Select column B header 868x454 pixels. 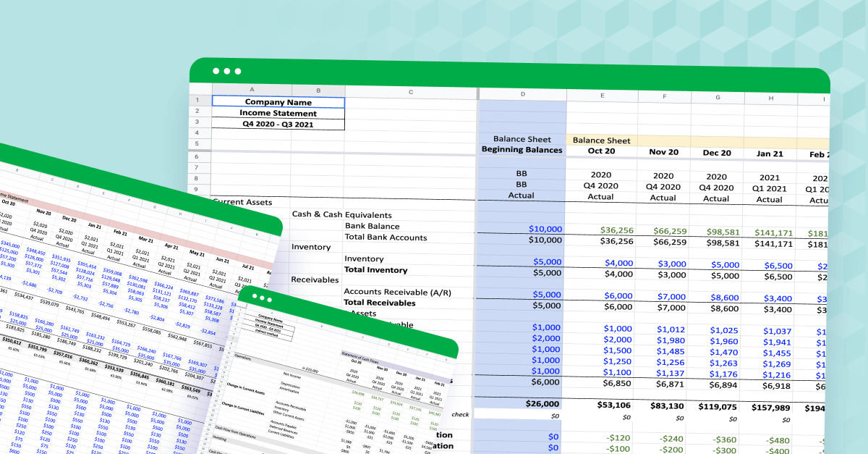coord(318,93)
